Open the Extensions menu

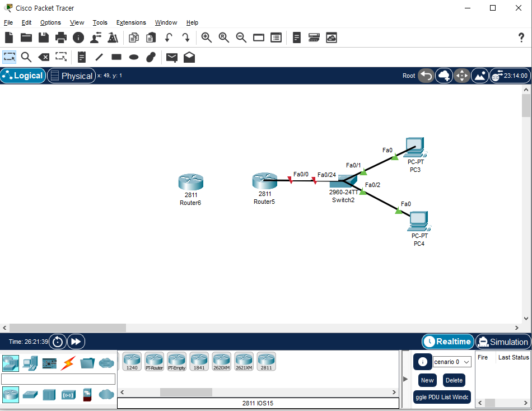131,22
